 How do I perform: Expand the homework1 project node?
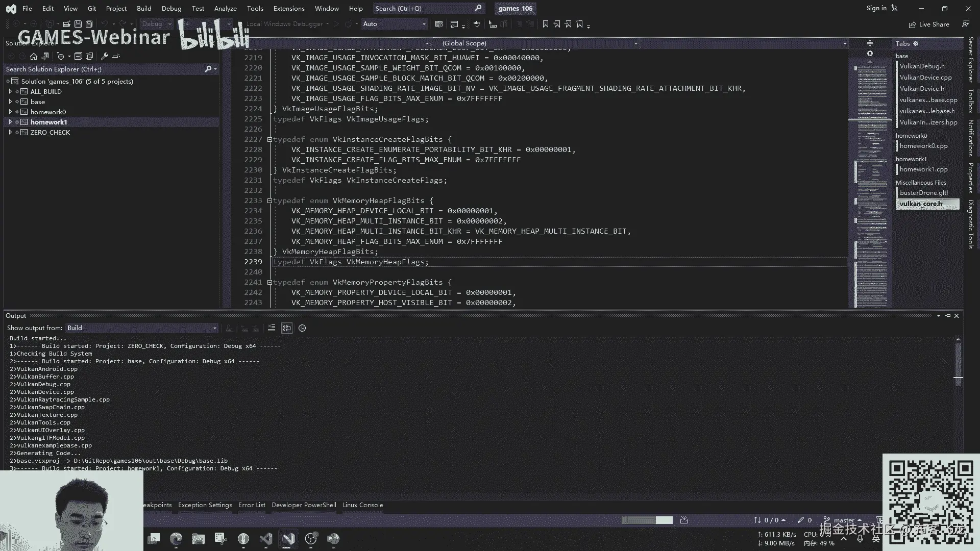(x=10, y=122)
